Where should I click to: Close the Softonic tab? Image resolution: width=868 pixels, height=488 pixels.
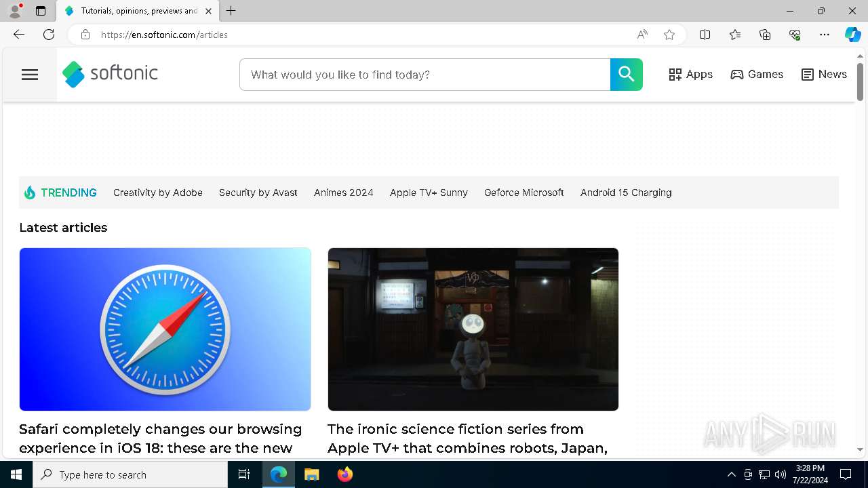[208, 11]
